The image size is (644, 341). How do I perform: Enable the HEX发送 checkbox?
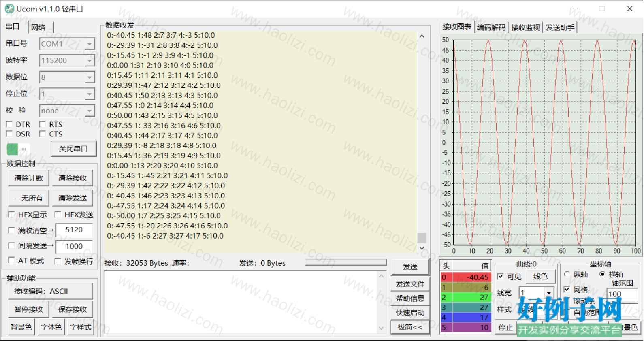pyautogui.click(x=58, y=215)
